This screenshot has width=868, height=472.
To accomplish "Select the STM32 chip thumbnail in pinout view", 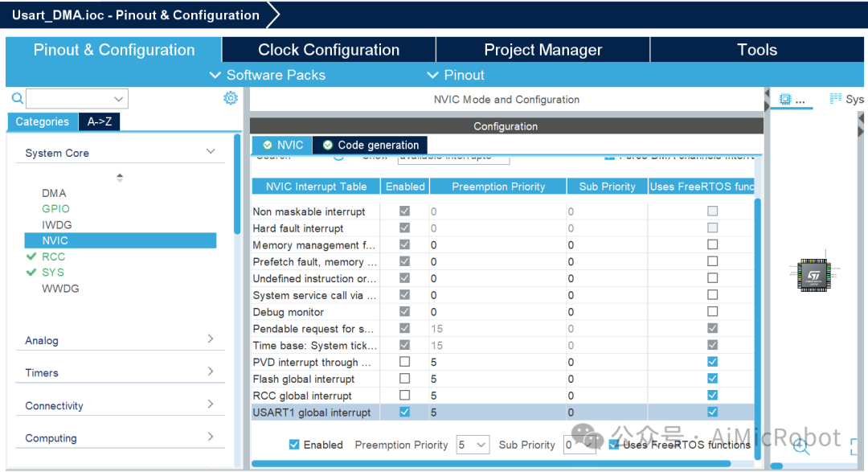I will tap(813, 275).
